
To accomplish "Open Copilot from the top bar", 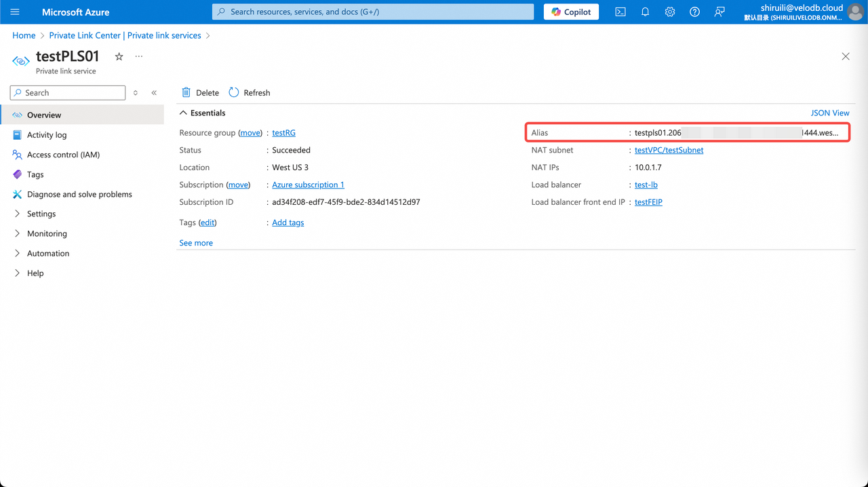I will pos(571,12).
